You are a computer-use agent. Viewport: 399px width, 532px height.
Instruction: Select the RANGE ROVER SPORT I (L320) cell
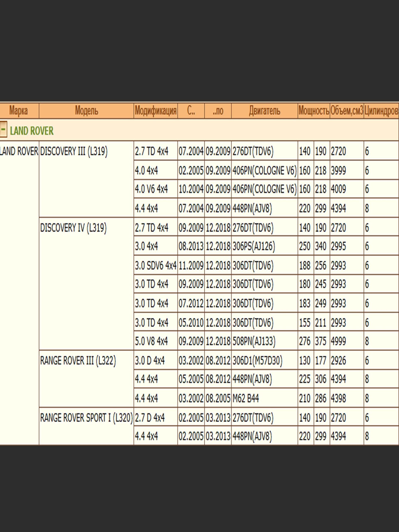[x=86, y=418]
